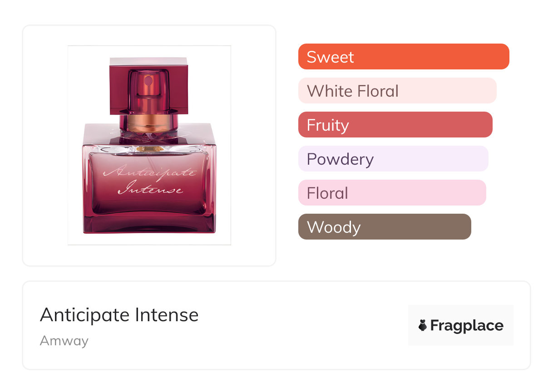
Task: Click the script word Anticipate on bottle
Action: tap(149, 172)
